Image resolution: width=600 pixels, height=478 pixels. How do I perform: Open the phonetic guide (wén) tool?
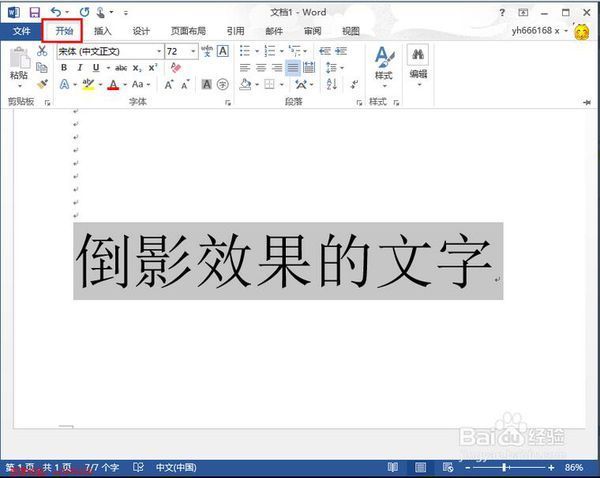point(207,51)
